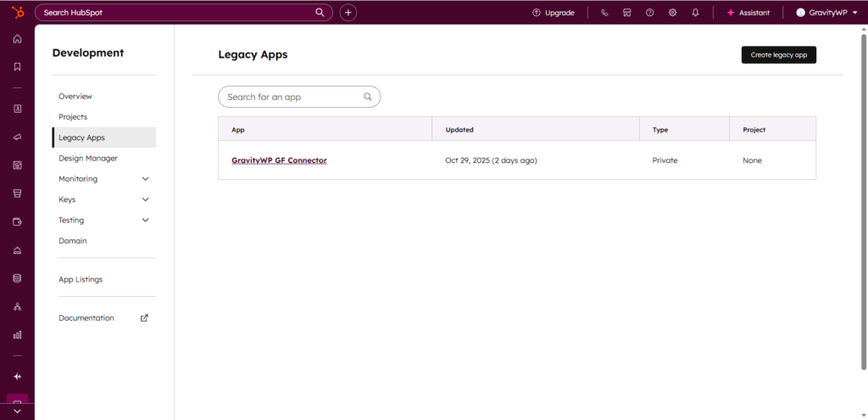Open the Home icon in sidebar
Viewport: 868px width, 420px height.
click(x=17, y=39)
